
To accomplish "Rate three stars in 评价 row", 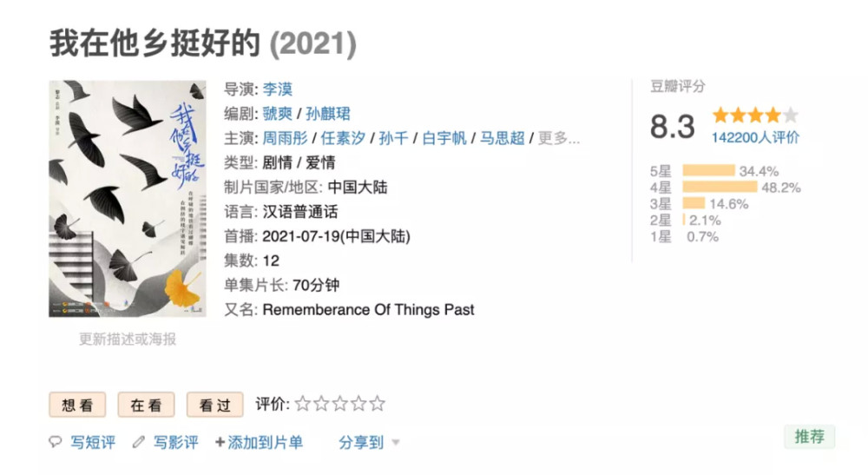I will [340, 404].
